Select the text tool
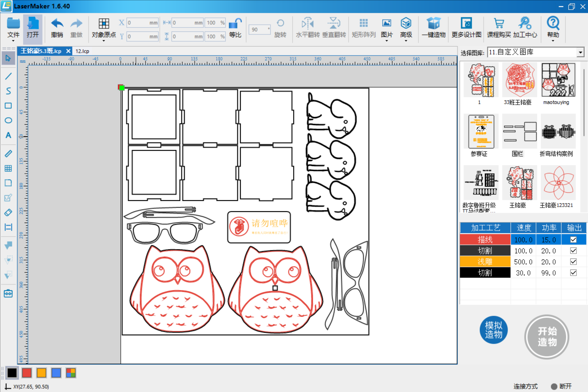This screenshot has height=392, width=588. [8, 135]
